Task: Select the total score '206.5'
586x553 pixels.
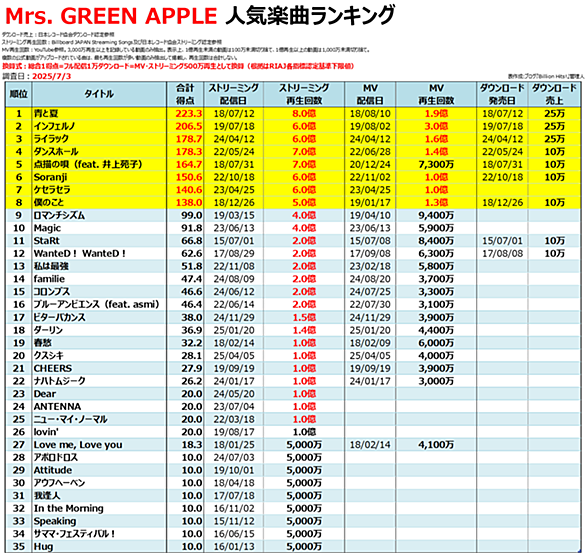Action: pyautogui.click(x=189, y=126)
